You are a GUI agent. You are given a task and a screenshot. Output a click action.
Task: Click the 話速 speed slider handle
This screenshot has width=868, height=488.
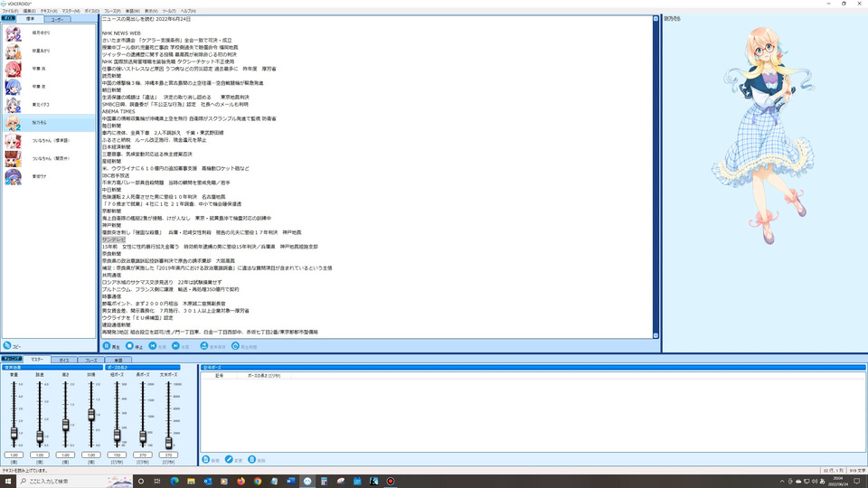pos(40,436)
